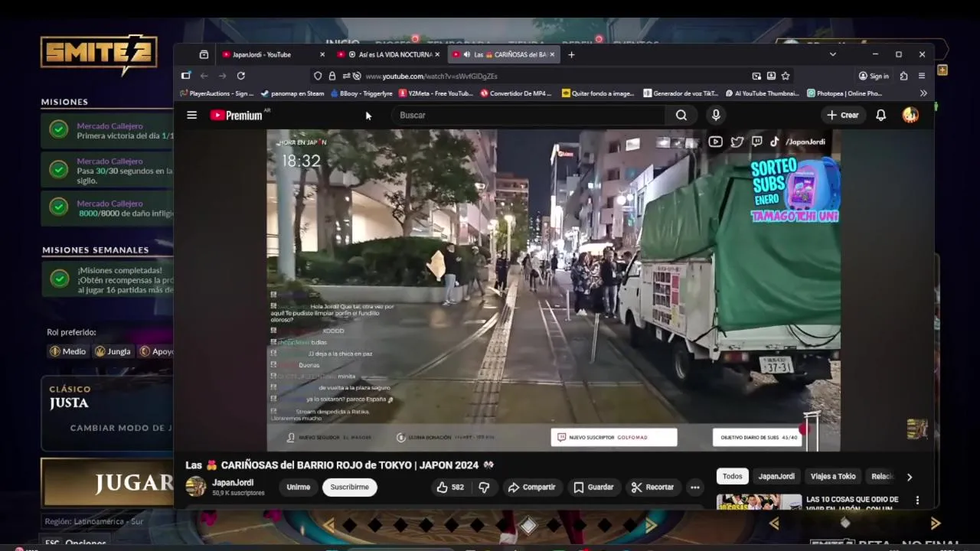
Task: Click the Guardar save button
Action: tap(593, 487)
